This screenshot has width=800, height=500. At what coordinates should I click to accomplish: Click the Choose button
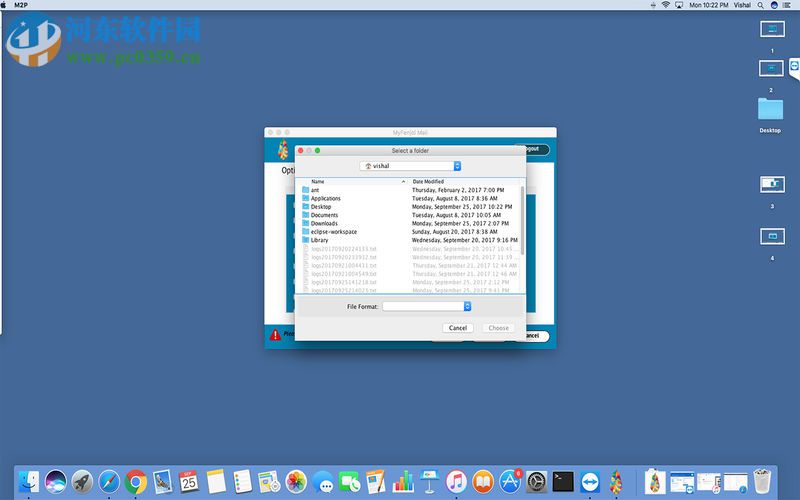(x=498, y=328)
